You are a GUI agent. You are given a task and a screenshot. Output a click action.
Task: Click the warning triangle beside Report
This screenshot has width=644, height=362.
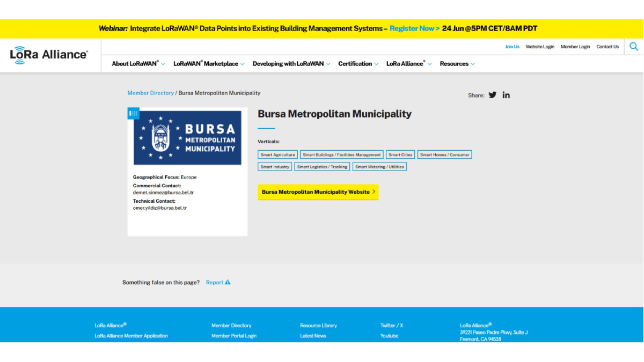click(x=228, y=282)
